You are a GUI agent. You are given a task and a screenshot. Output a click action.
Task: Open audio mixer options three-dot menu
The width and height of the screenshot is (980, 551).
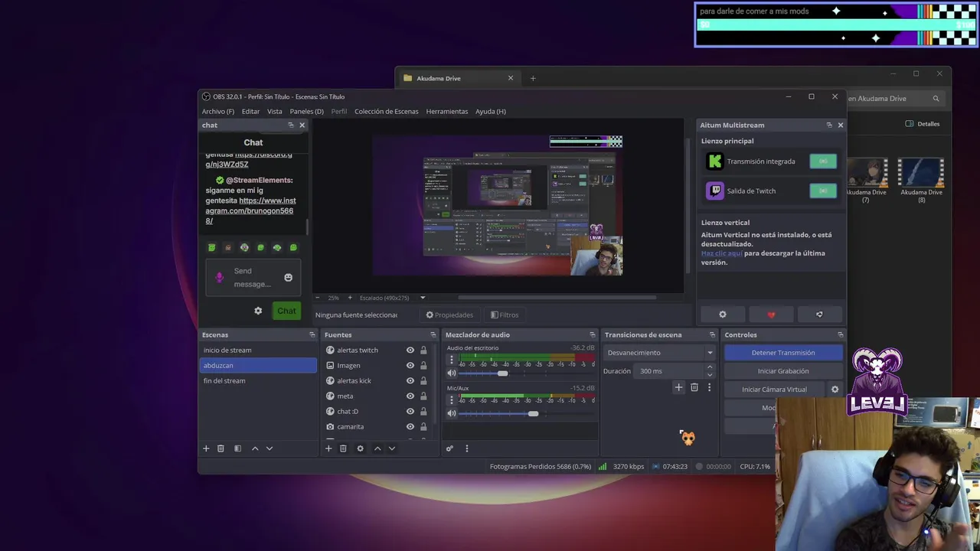click(466, 448)
